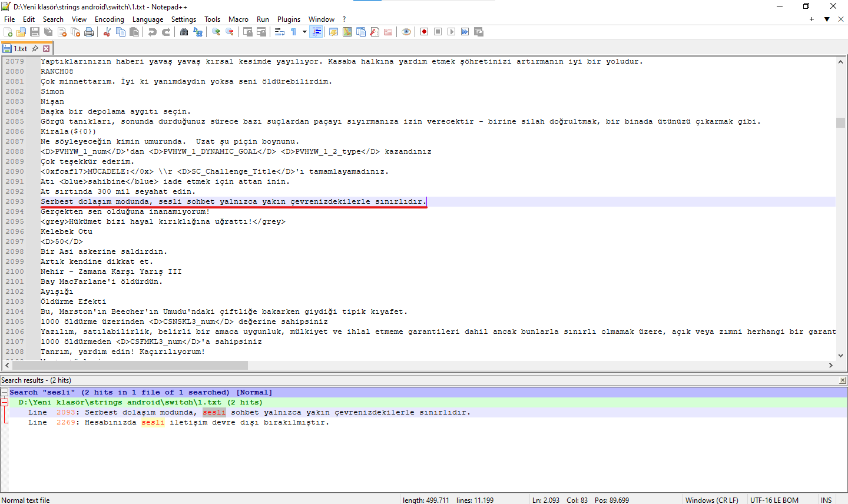Toggle the indent guide toolbar button

316,32
